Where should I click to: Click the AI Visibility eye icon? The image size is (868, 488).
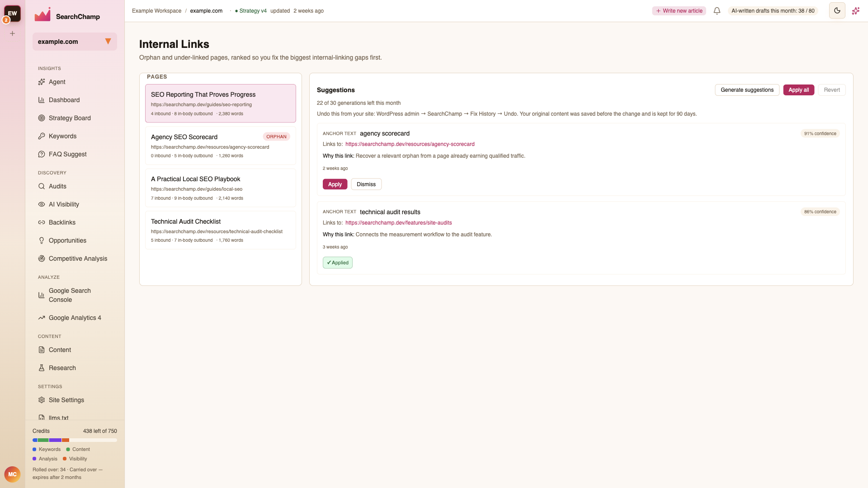42,204
